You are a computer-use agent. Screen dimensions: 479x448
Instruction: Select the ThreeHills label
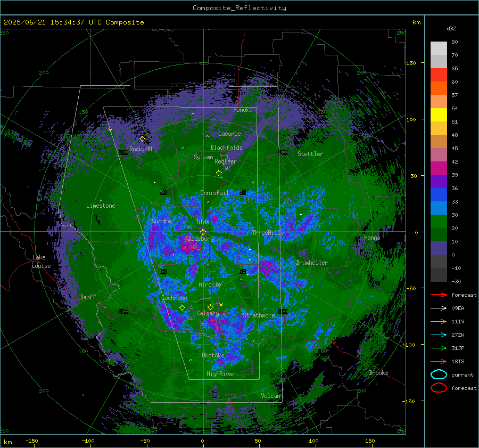click(268, 233)
